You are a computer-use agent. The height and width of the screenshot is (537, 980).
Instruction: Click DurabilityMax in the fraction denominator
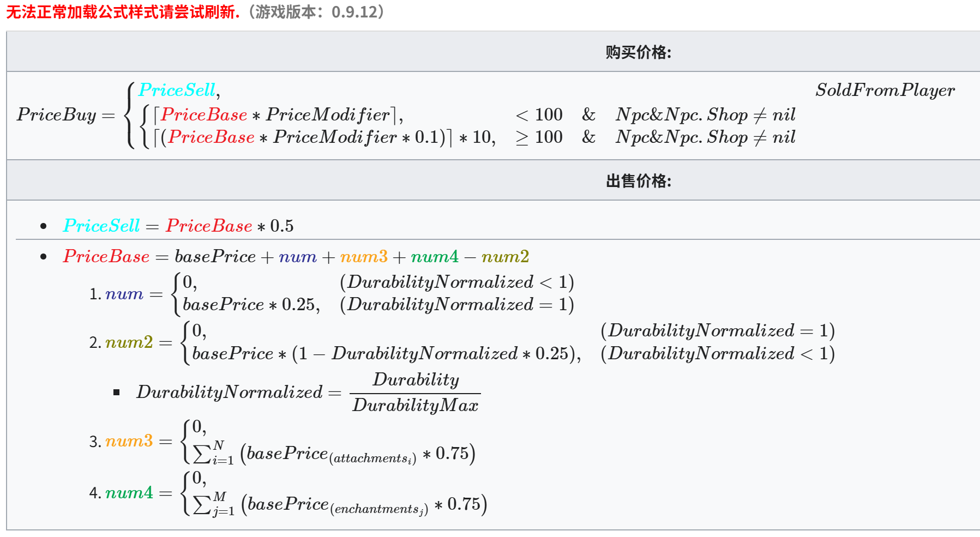coord(415,406)
